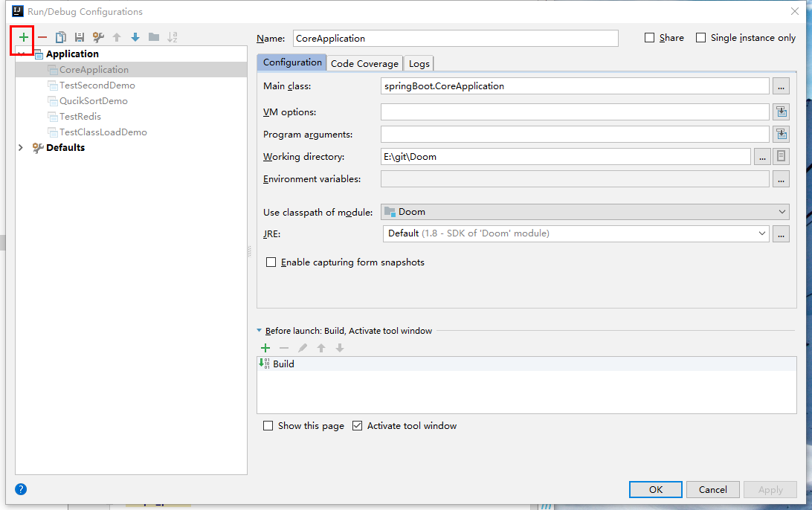Screen dimensions: 812x510
Task: Select the Build entry in before launch list
Action: click(x=526, y=364)
